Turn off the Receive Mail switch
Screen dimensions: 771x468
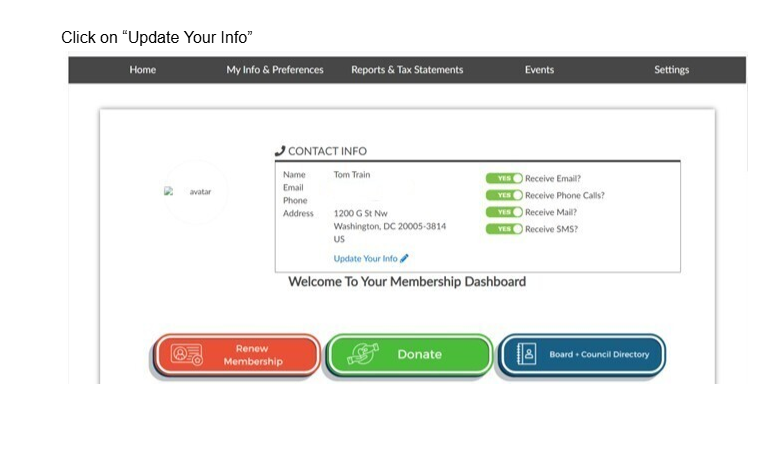[504, 212]
